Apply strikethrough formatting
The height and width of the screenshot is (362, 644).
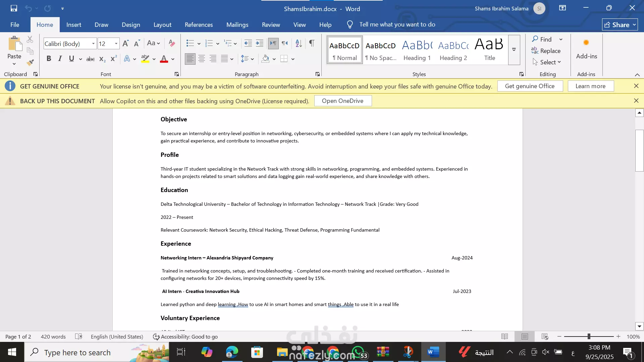tap(91, 59)
